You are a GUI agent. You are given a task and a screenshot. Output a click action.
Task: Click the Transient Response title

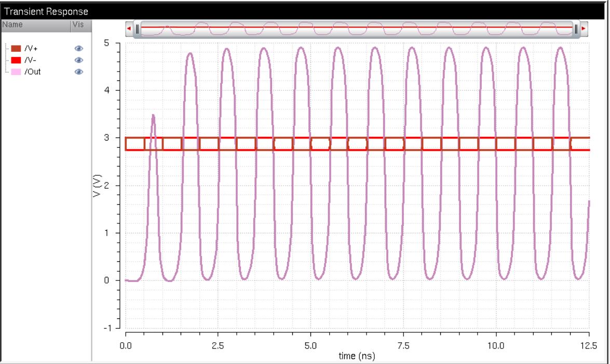tap(46, 11)
